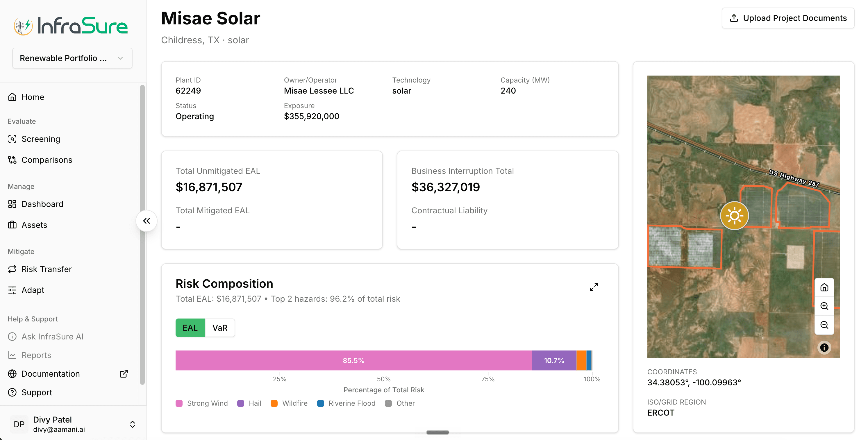
Task: Click the Wildfire legend swatch
Action: click(x=274, y=403)
